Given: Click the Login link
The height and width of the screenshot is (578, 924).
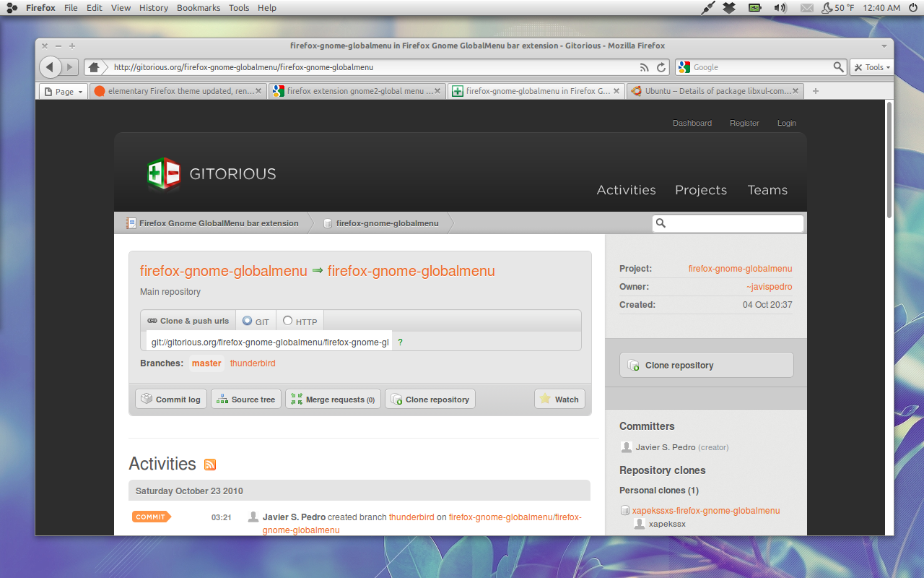Looking at the screenshot, I should point(786,123).
